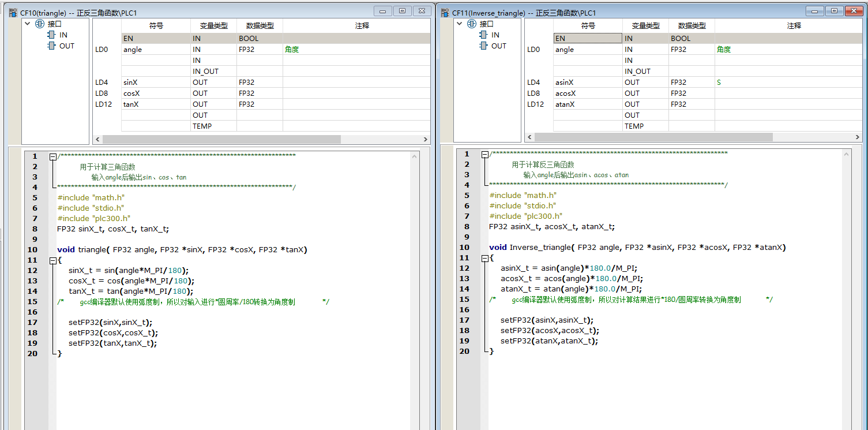
Task: Click the right scroll arrow of CF11 table scrollbar
Action: pos(858,137)
